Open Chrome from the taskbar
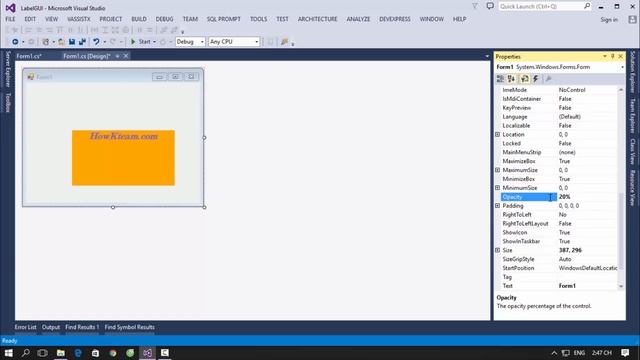Image resolution: width=640 pixels, height=360 pixels. [113, 353]
